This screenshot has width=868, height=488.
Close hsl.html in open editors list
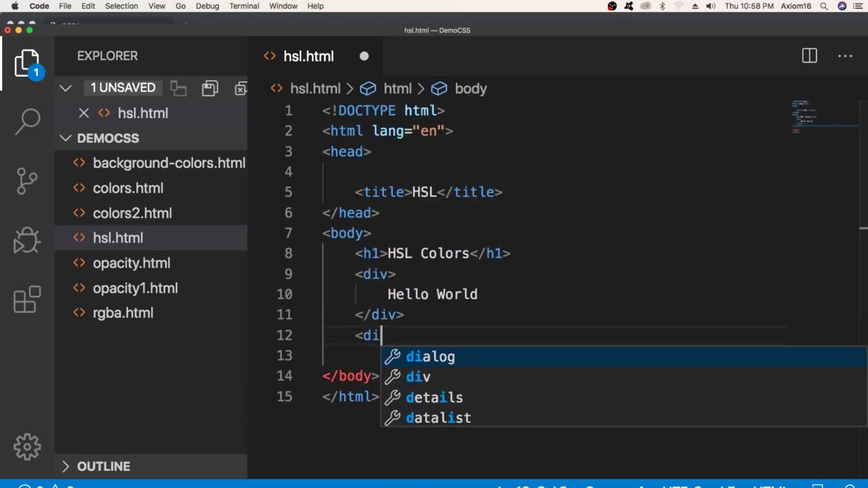coord(84,113)
